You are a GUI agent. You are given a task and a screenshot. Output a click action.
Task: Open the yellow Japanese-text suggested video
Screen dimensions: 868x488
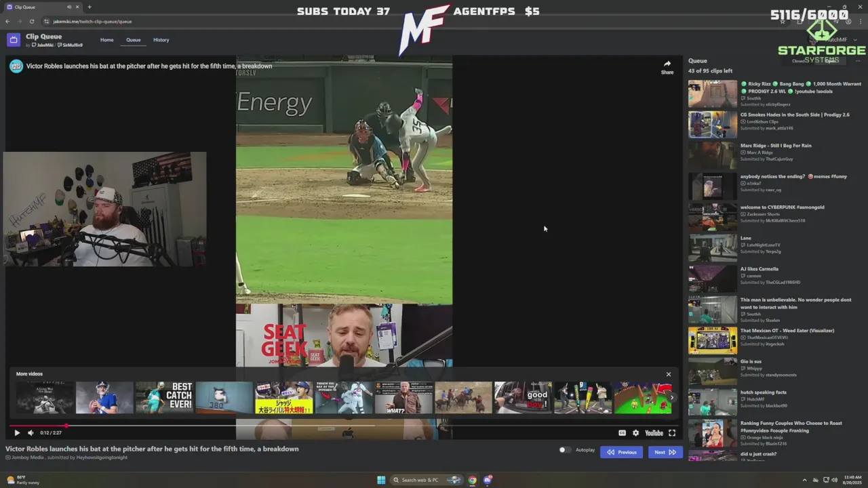[x=283, y=398]
